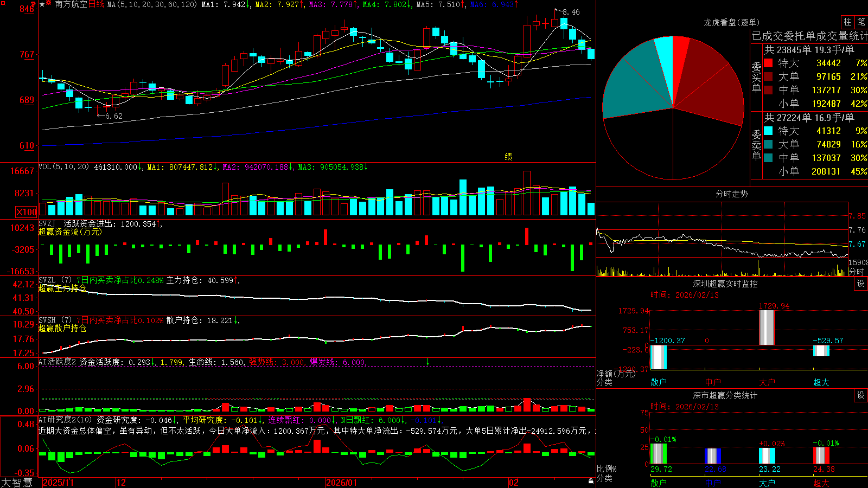This screenshot has width=868, height=488.
Task: Click the small red icon above the 846 label
Action: [x=33, y=4]
